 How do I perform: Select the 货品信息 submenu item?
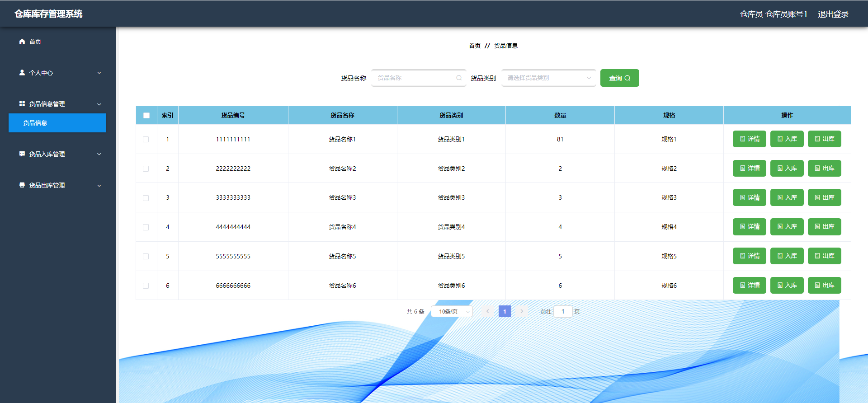(x=57, y=123)
